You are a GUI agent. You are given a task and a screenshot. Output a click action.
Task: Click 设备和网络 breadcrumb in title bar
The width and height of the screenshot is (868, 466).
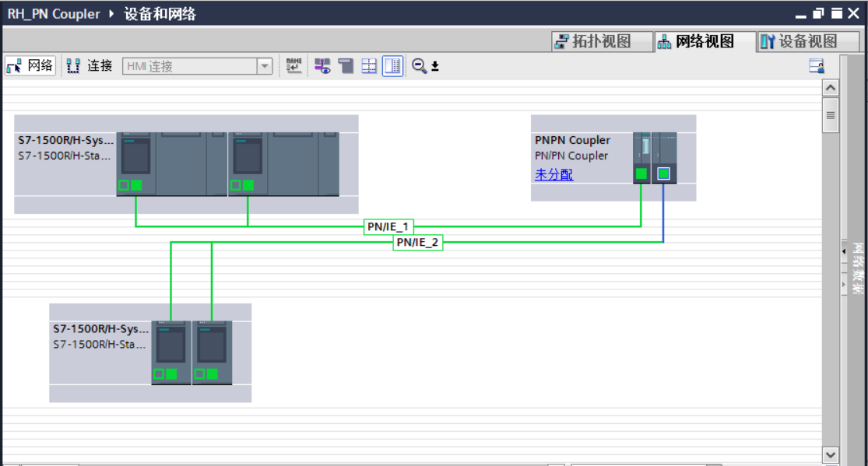160,14
